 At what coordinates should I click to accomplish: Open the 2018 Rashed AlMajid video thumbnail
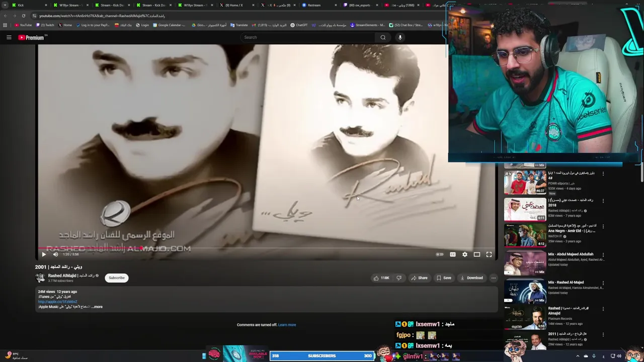click(x=525, y=209)
